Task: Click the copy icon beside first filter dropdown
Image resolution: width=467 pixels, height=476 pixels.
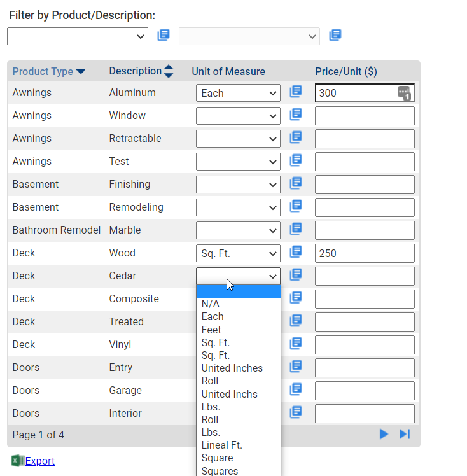Action: (x=164, y=35)
